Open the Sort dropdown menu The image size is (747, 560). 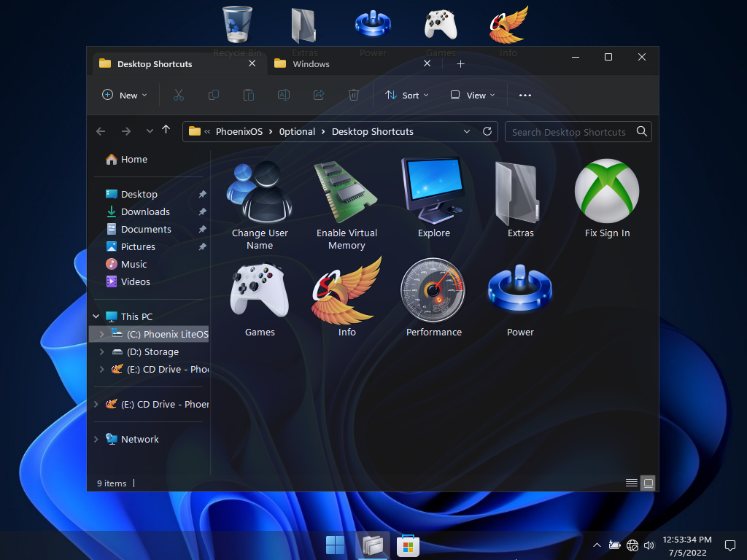[x=406, y=96]
